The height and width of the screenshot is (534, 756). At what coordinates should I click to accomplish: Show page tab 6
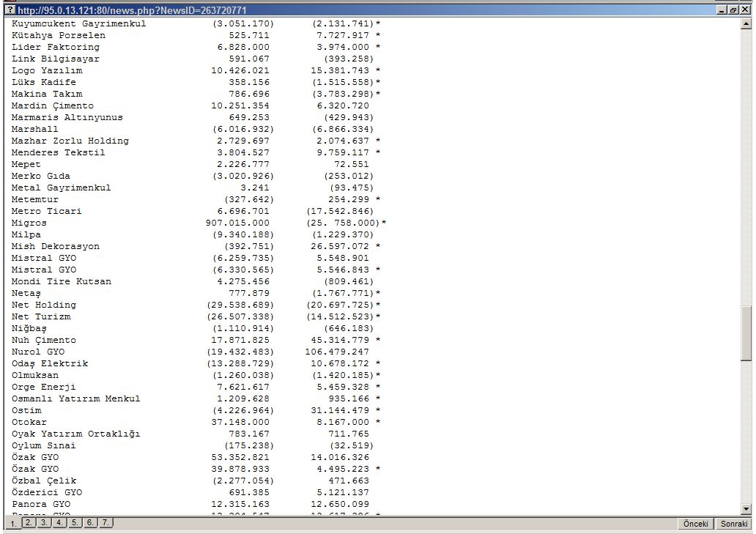point(90,522)
